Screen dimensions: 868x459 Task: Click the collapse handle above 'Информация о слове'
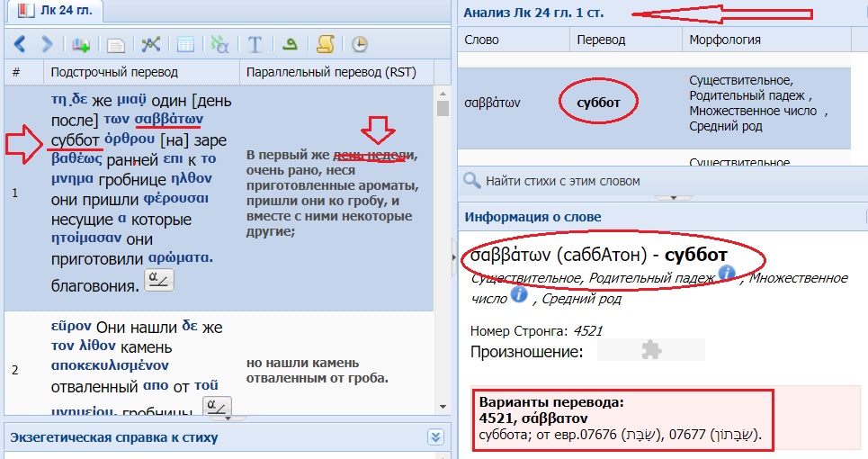click(667, 196)
